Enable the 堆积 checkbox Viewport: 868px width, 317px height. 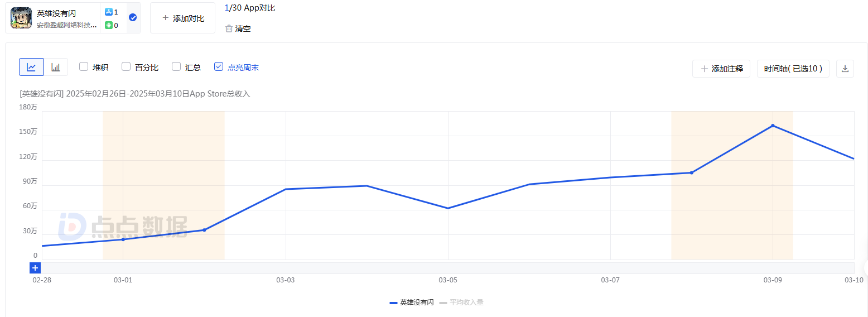point(84,67)
